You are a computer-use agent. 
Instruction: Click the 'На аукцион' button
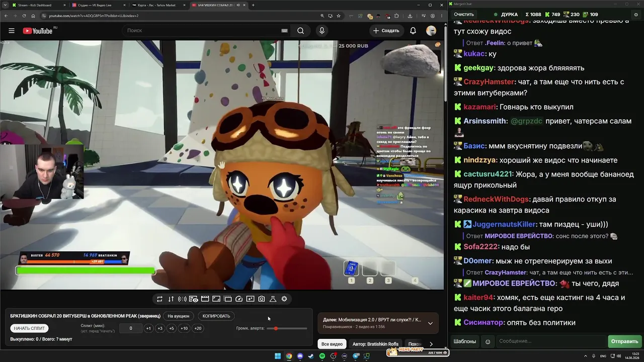point(179,316)
